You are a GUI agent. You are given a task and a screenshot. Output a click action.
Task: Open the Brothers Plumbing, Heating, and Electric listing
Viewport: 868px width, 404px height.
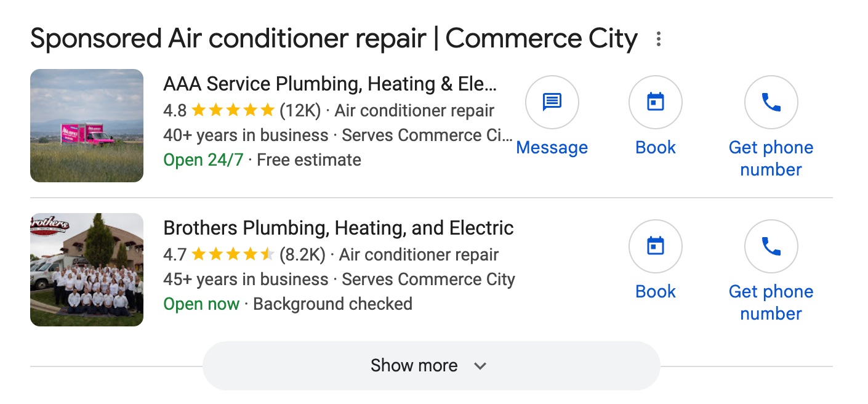[x=337, y=227]
